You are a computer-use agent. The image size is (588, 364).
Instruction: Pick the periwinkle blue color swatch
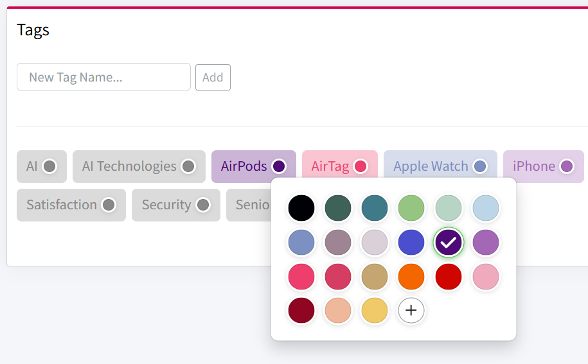301,242
